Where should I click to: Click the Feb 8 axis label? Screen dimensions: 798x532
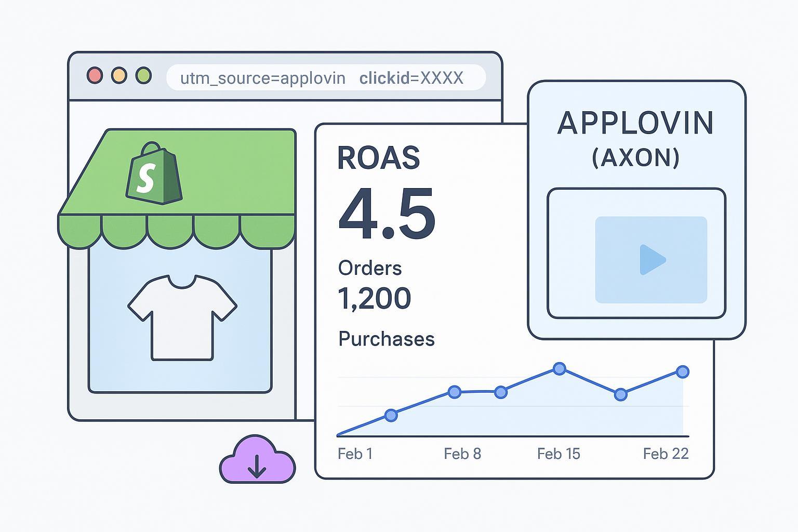pos(462,454)
